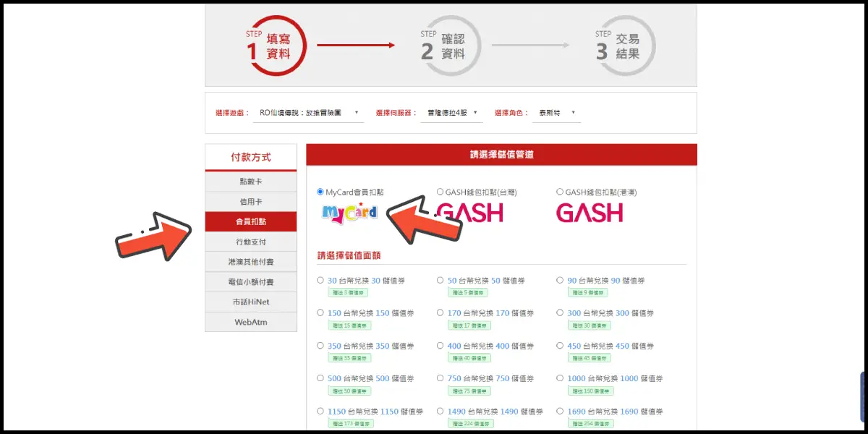Click the 贈送 15 儲值券 bonus badge
Image resolution: width=868 pixels, height=434 pixels.
[x=350, y=325]
